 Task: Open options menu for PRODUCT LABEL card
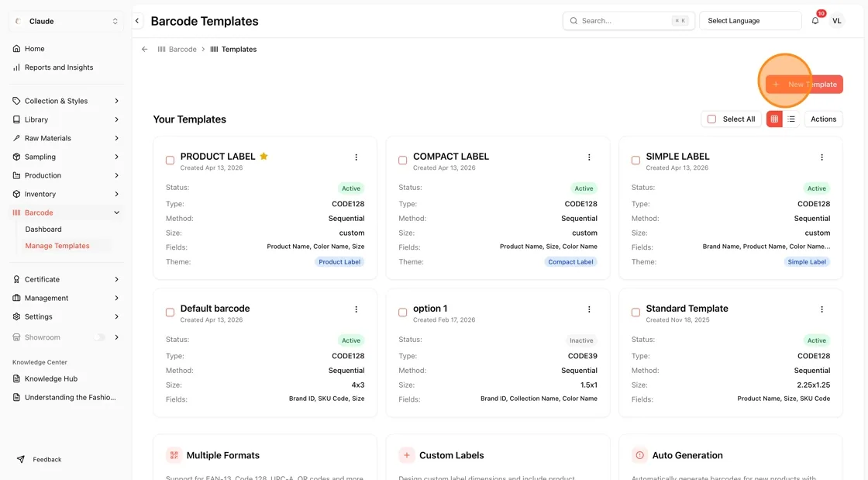[356, 157]
